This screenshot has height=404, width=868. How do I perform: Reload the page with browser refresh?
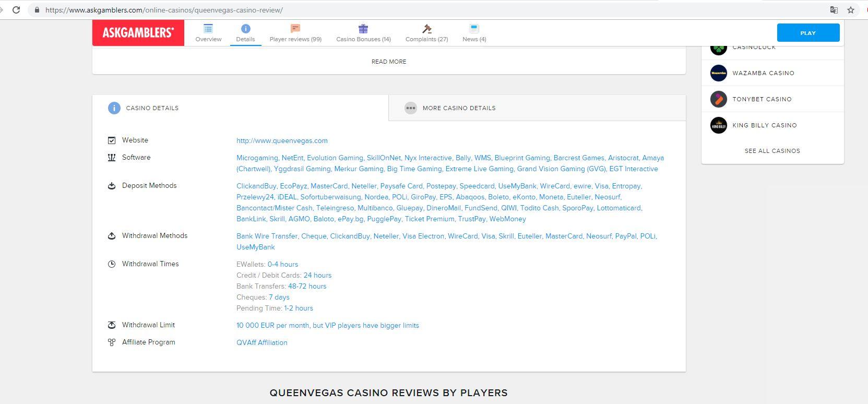16,10
